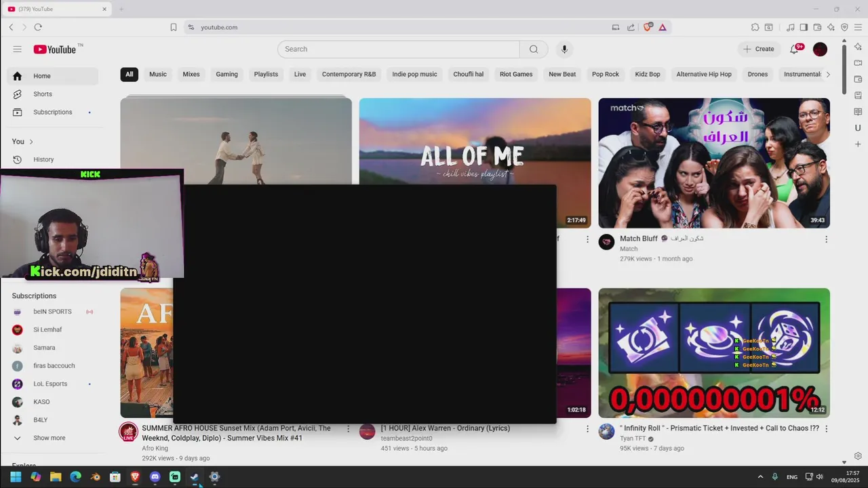Open options menu for Infinity Roll video

(x=826, y=429)
